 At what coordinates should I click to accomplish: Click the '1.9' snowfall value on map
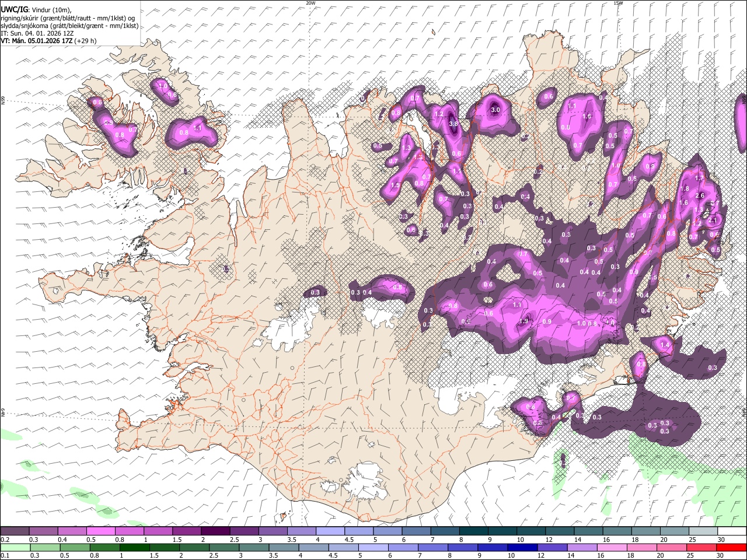click(524, 321)
